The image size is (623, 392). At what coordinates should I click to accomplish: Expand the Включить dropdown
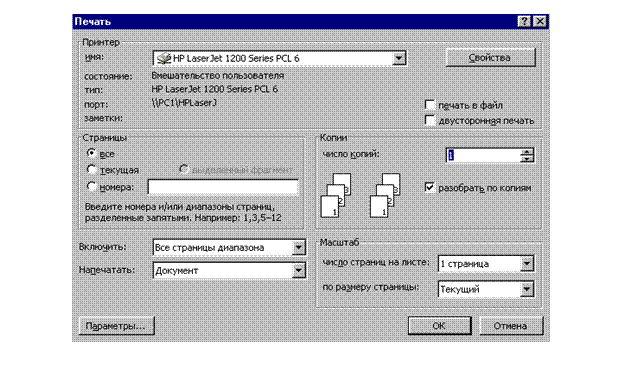[x=298, y=247]
